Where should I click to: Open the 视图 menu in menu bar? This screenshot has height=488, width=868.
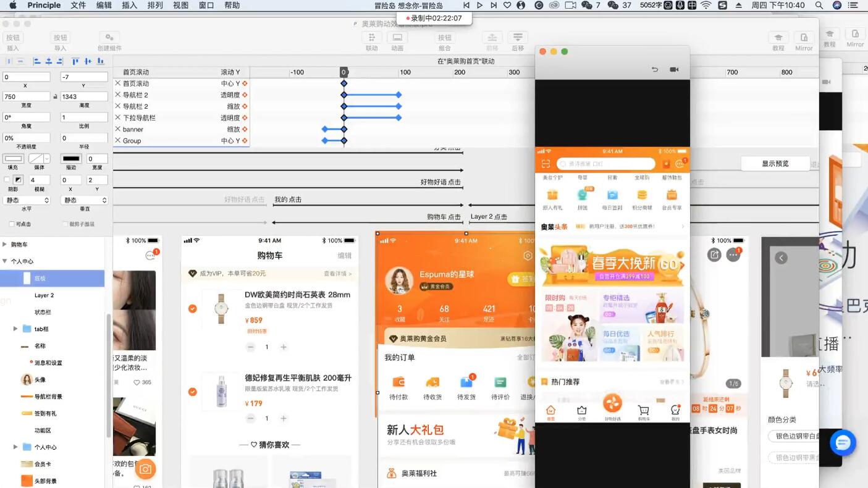180,5
